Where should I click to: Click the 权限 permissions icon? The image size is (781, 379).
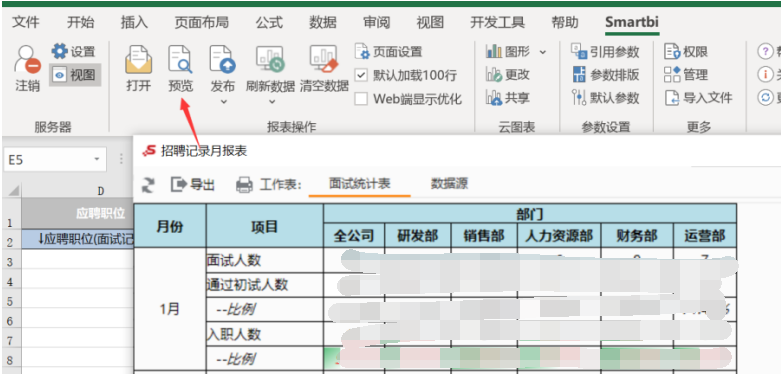click(673, 51)
